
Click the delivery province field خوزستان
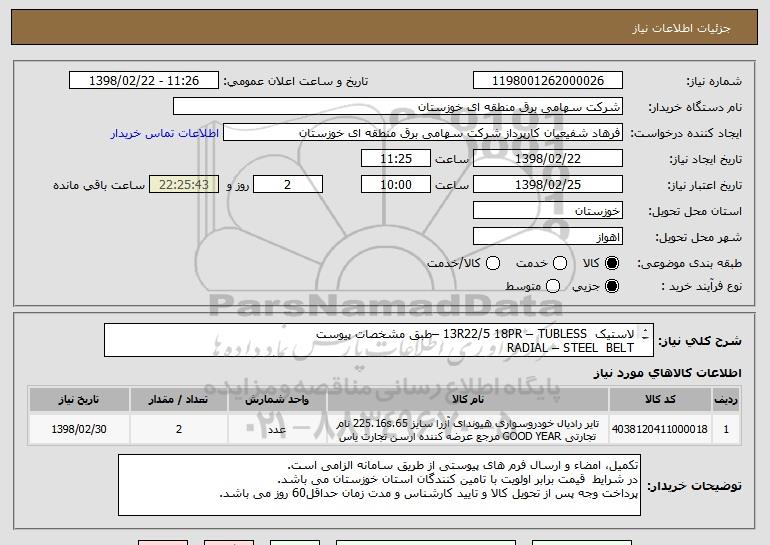546,211
